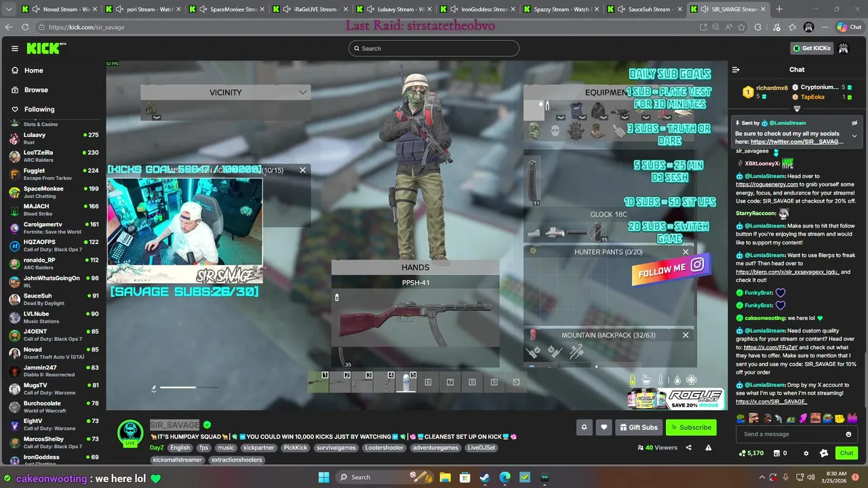Viewport: 868px width, 488px height.
Task: Click richardmx6 in chat leaderboard
Action: 772,87
